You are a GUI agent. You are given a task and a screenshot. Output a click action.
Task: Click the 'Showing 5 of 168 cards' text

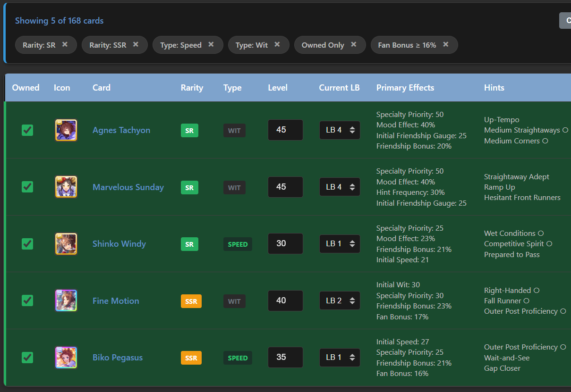pyautogui.click(x=59, y=21)
